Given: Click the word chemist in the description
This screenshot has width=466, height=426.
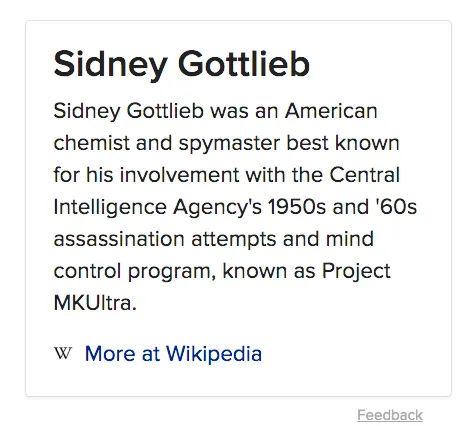Looking at the screenshot, I should click(91, 143).
